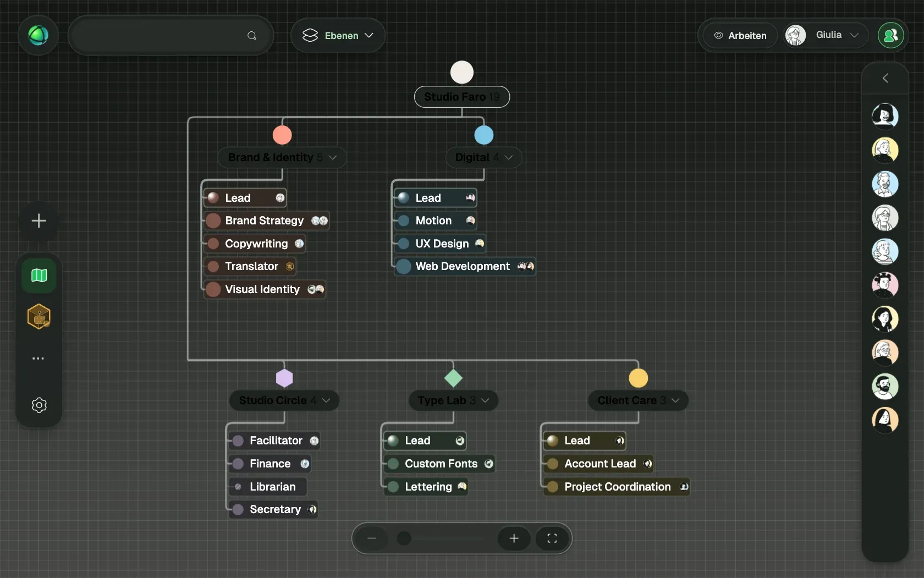Click the yellow Client Care circle

click(x=639, y=378)
